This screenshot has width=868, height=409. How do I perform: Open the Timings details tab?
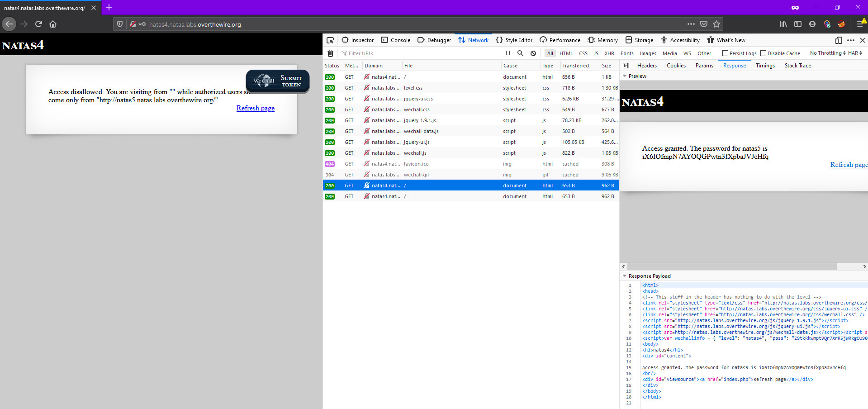click(765, 66)
